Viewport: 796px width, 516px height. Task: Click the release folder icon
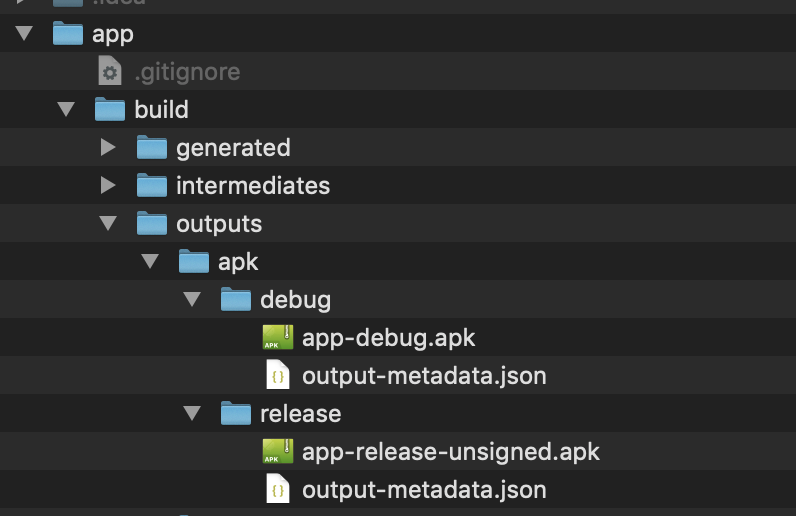point(236,413)
